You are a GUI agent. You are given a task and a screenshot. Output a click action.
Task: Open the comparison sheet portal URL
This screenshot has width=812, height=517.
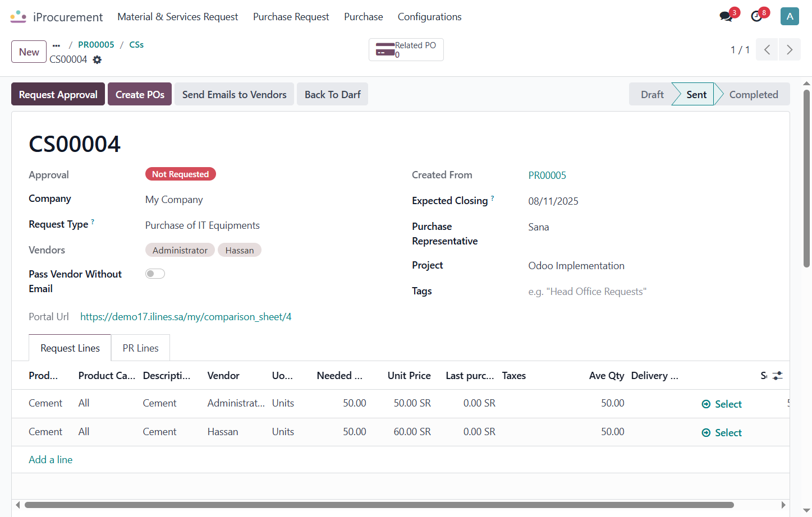click(x=186, y=317)
